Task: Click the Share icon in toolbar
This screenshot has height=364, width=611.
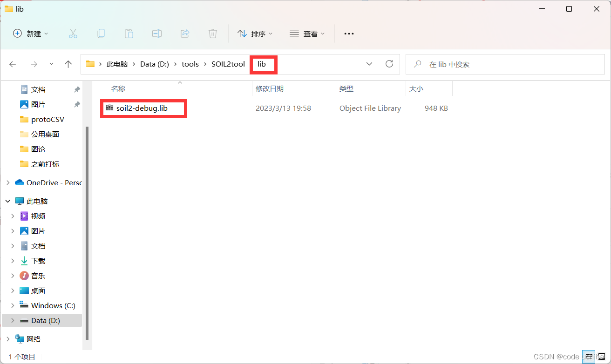Action: coord(185,34)
